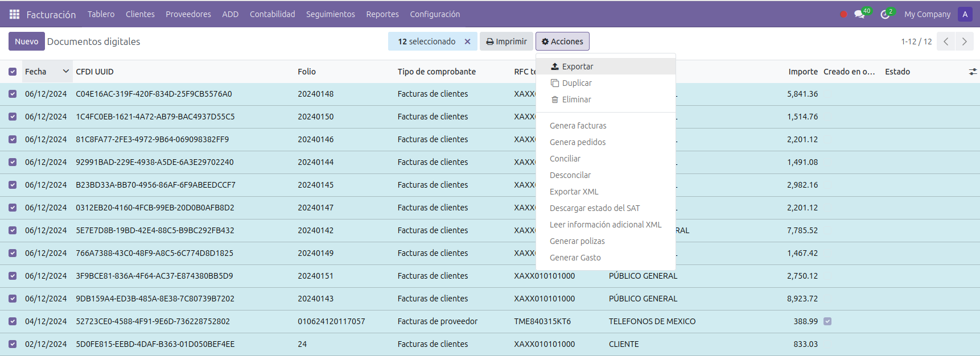Expand the Contabilidad menu
The image size is (980, 356).
tap(272, 14)
